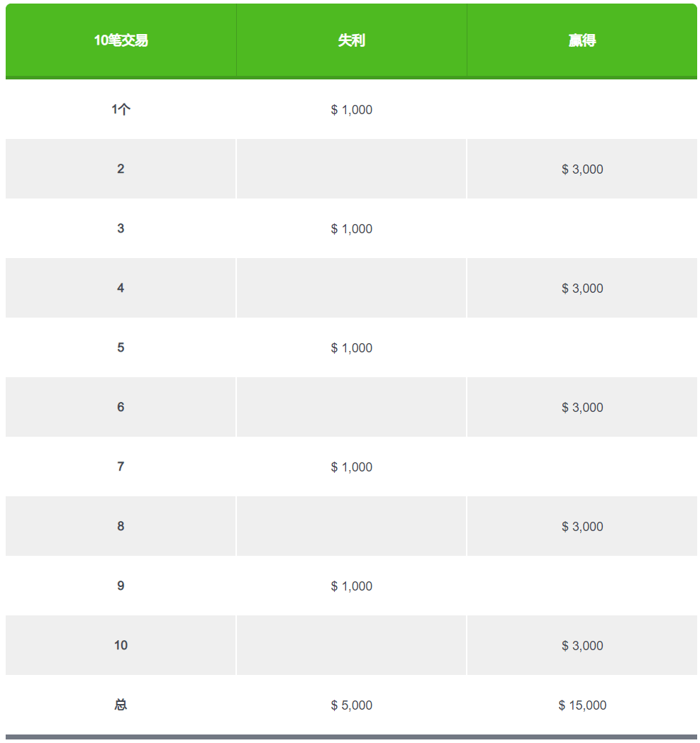Click the $ 1,000 loss in row 3
The width and height of the screenshot is (700, 743).
click(351, 228)
